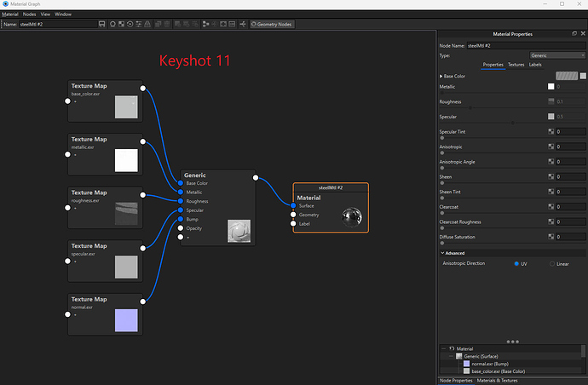Image resolution: width=588 pixels, height=385 pixels.
Task: Click the Generic node Opacity input socket
Action: tap(181, 228)
